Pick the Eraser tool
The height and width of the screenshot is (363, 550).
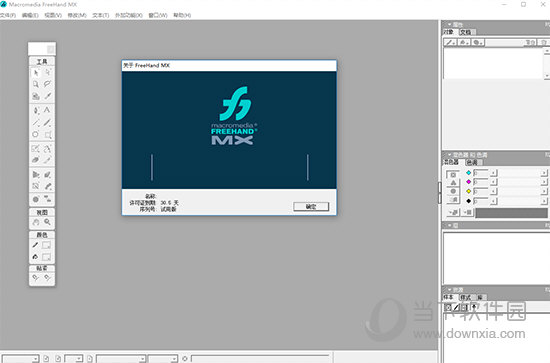(36, 160)
